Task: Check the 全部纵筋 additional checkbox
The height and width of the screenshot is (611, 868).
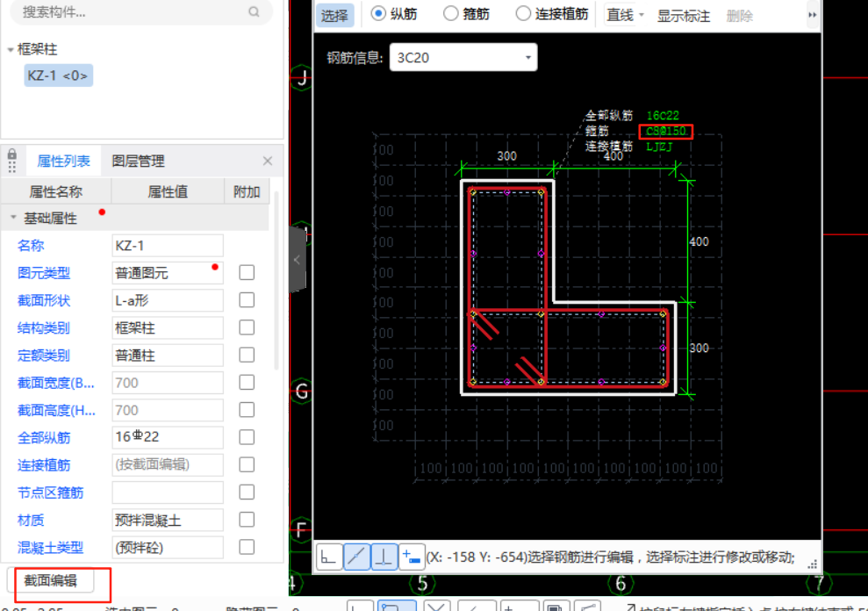Action: coord(247,437)
